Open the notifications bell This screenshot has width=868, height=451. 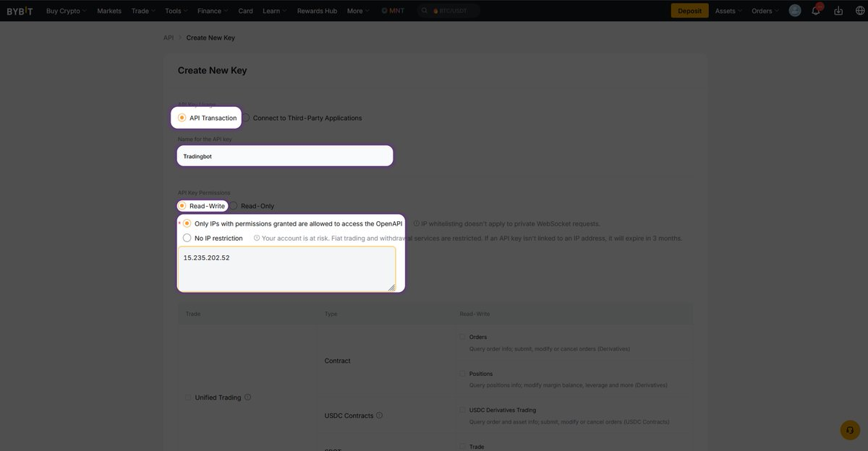pyautogui.click(x=816, y=11)
